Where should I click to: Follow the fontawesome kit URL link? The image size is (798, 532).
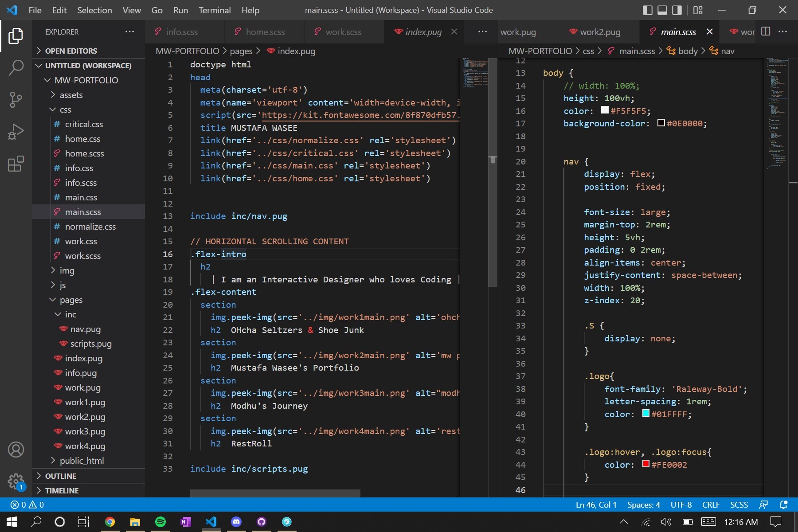[360, 115]
